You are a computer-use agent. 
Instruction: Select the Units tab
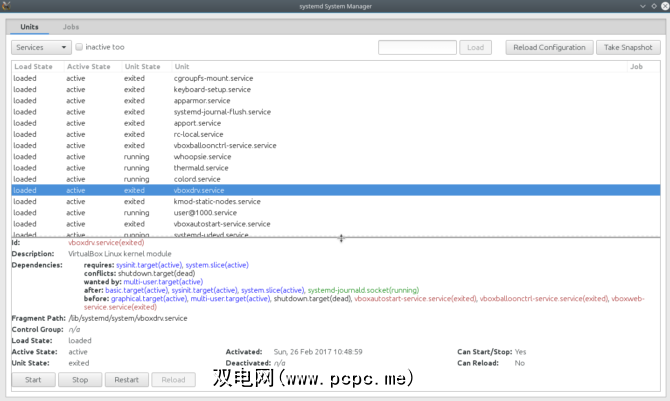point(30,27)
